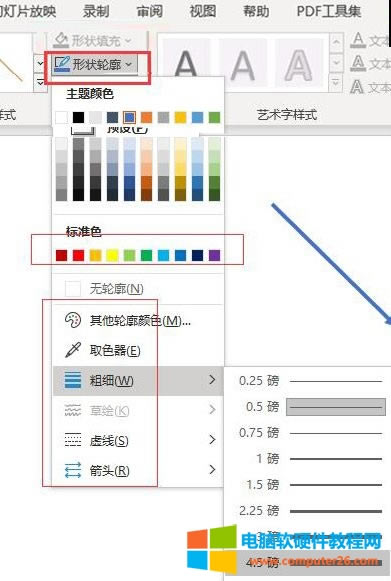Image resolution: width=391 pixels, height=581 pixels.
Task: Expand the 粗细(W) submenu arrow
Action: click(212, 379)
